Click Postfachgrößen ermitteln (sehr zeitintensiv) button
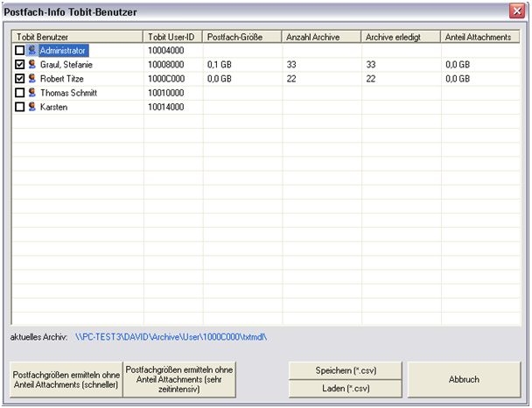This screenshot has width=532, height=408. click(179, 379)
